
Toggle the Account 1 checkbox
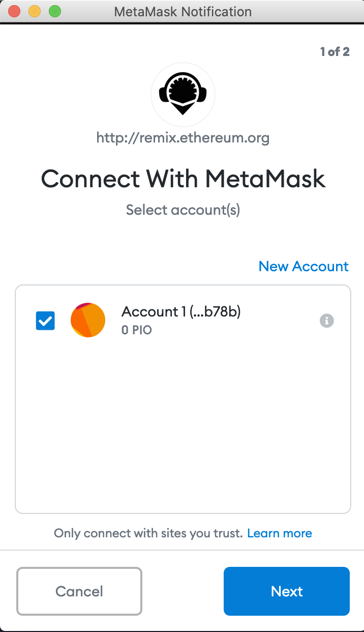(45, 321)
